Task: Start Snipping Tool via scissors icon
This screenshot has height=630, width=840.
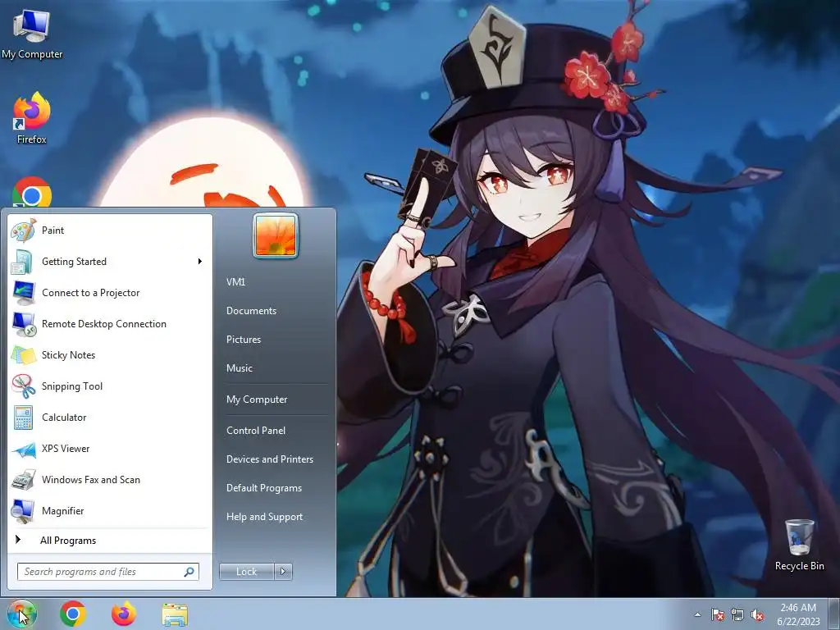Action: [23, 386]
